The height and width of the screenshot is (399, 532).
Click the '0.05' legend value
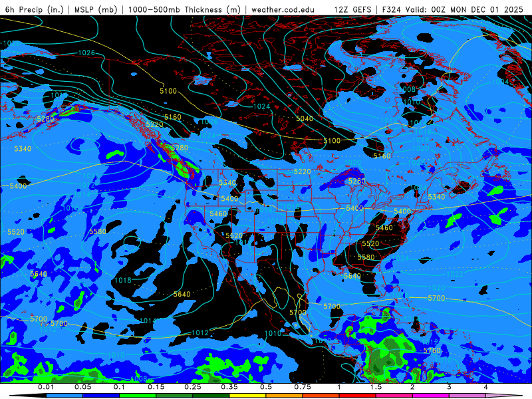(x=82, y=387)
